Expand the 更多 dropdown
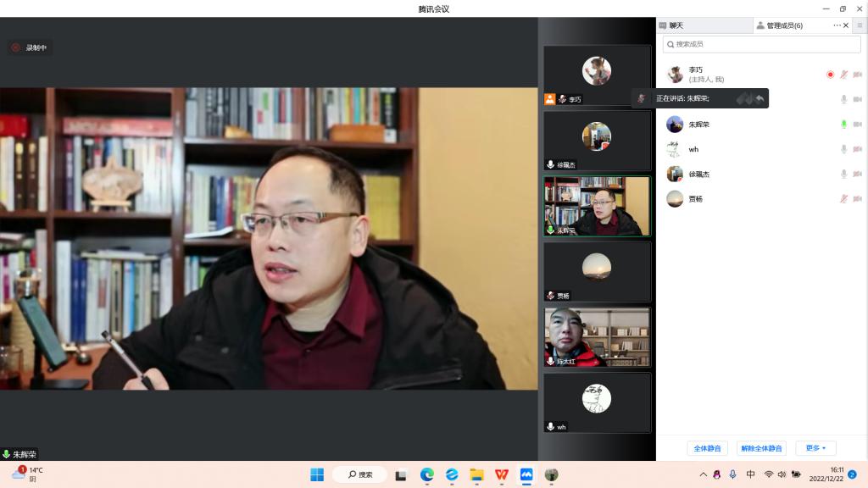Screen dimensions: 868x488 [815, 448]
